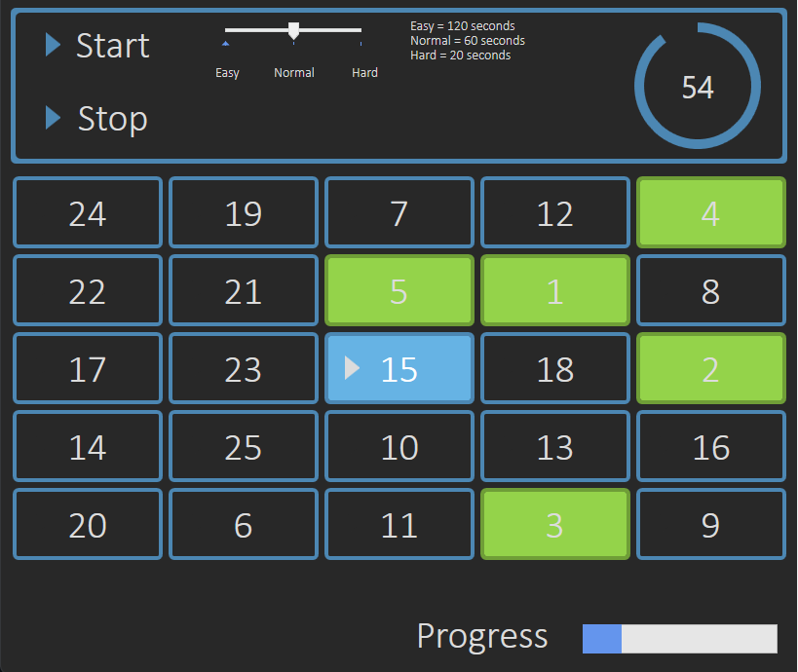Select the tile numbered 24

(x=88, y=212)
